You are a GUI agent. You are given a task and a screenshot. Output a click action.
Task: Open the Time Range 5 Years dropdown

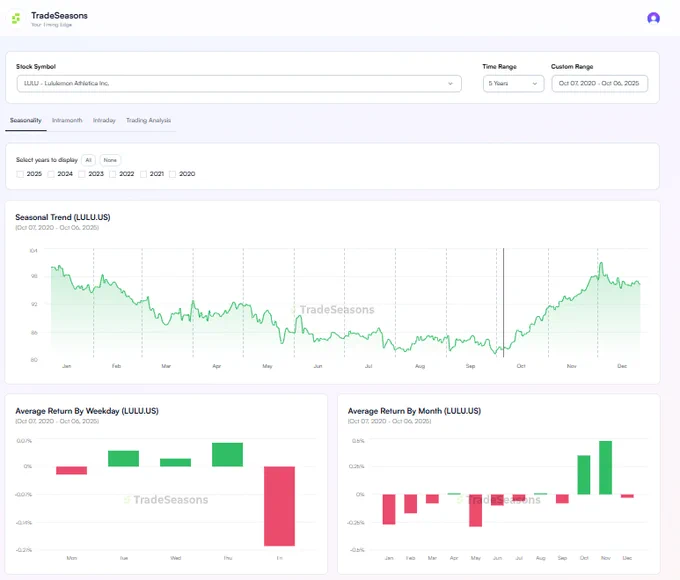tap(513, 83)
